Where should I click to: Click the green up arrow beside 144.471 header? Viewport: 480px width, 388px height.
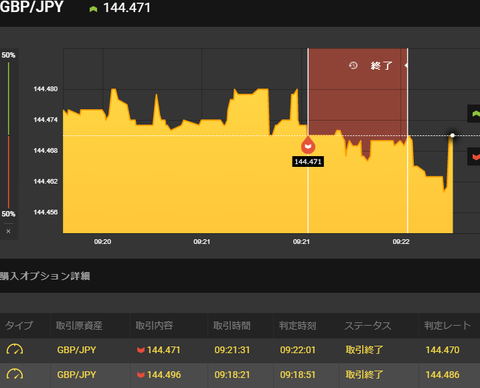(93, 9)
